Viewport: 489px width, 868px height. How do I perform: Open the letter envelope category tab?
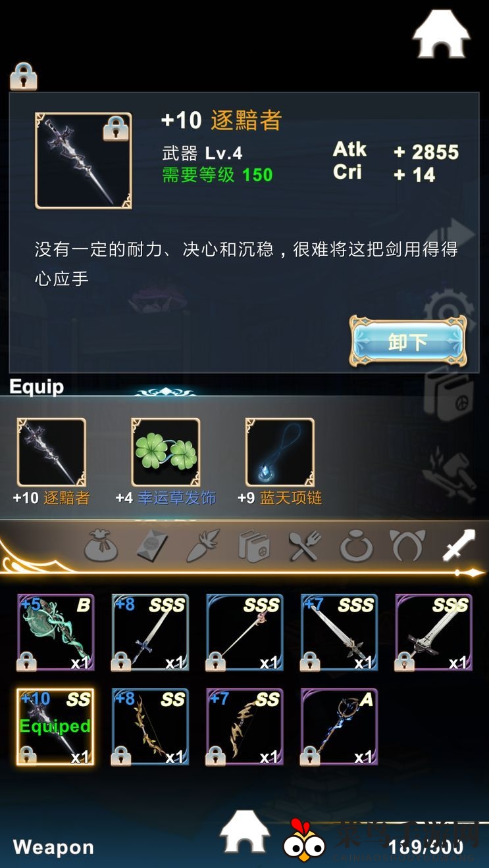pos(151,545)
